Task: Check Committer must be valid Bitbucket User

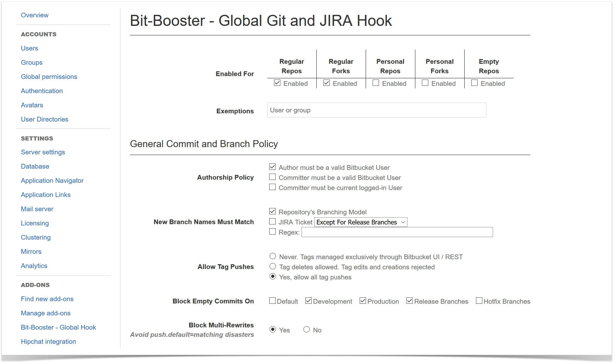Action: click(x=272, y=177)
